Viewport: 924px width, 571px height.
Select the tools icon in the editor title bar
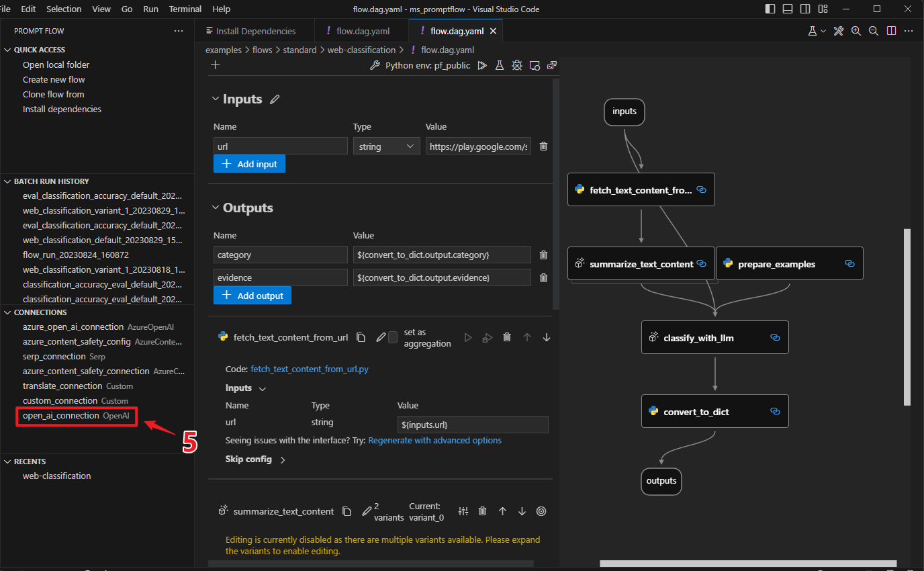838,31
